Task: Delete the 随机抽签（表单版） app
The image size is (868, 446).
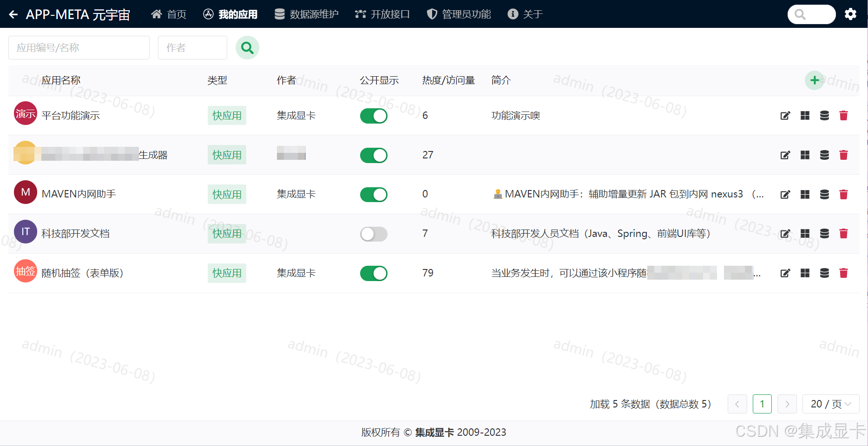Action: [x=844, y=273]
